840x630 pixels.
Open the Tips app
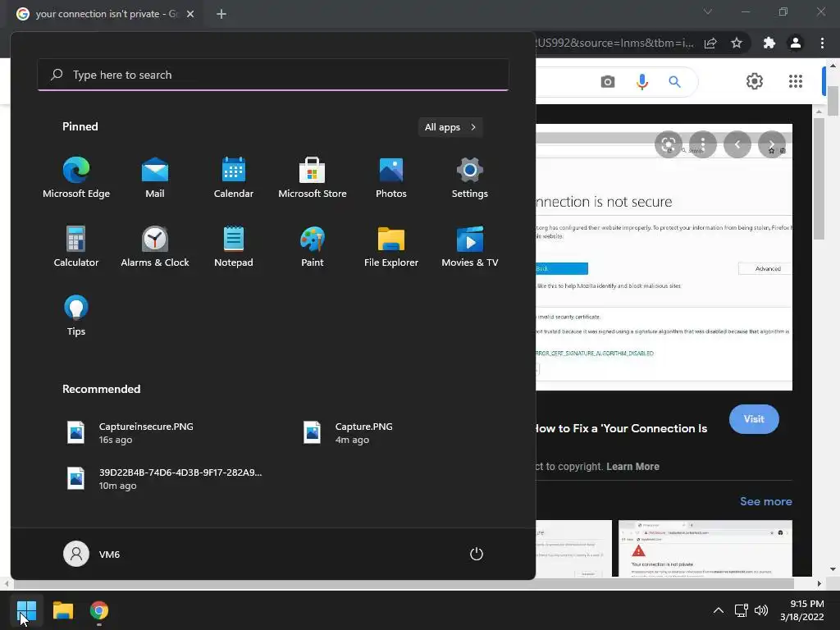point(76,316)
